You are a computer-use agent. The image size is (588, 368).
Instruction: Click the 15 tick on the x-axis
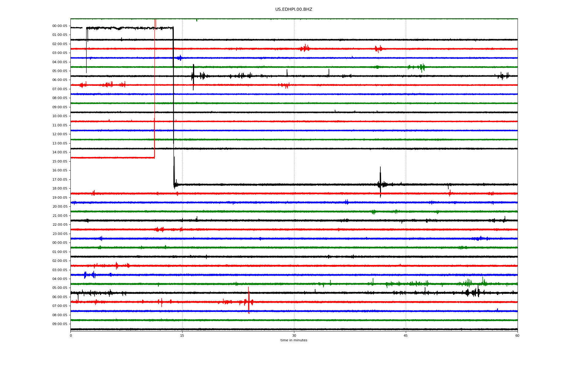(182, 335)
